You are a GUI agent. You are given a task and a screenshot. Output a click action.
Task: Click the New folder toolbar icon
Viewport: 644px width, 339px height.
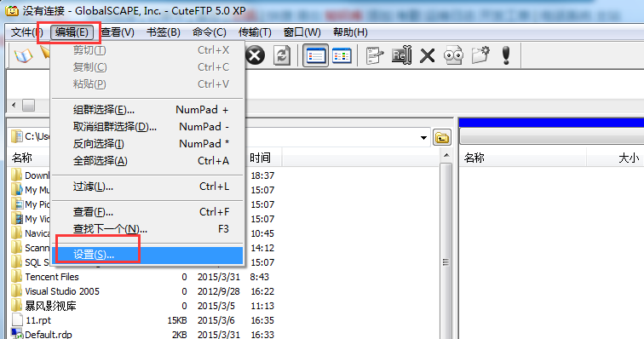pyautogui.click(x=480, y=55)
